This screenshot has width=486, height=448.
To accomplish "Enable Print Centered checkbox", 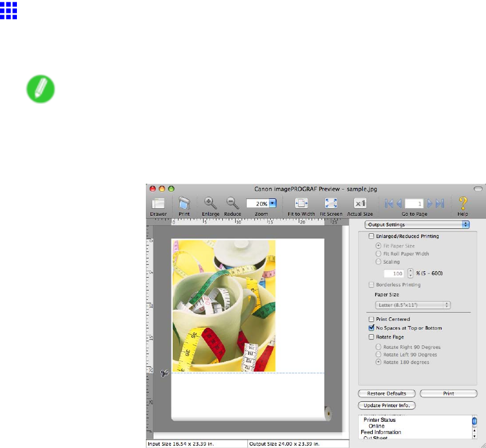I will coord(371,319).
